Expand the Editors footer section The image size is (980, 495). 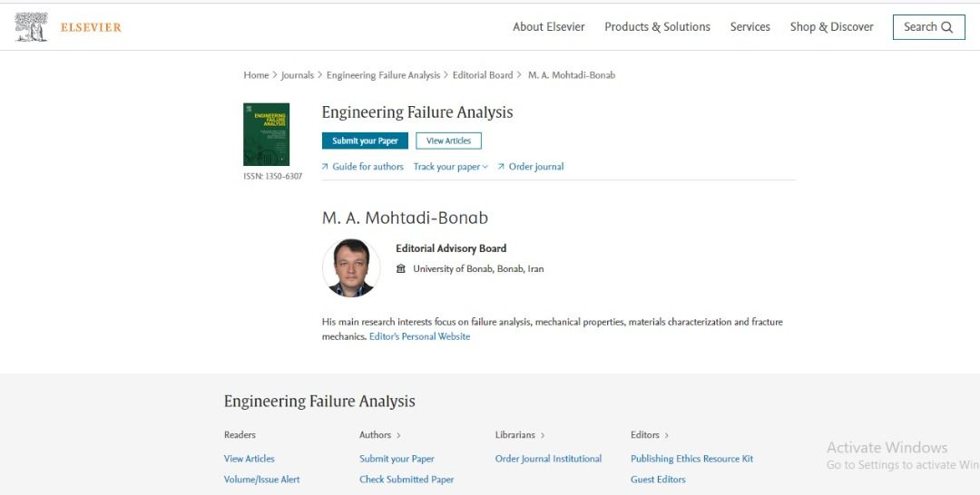pos(650,434)
